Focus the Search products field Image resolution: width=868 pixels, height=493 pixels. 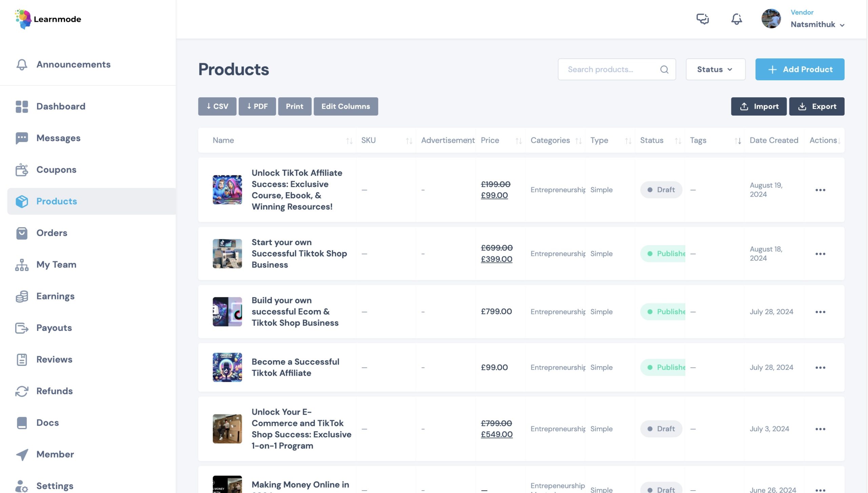[x=616, y=70]
